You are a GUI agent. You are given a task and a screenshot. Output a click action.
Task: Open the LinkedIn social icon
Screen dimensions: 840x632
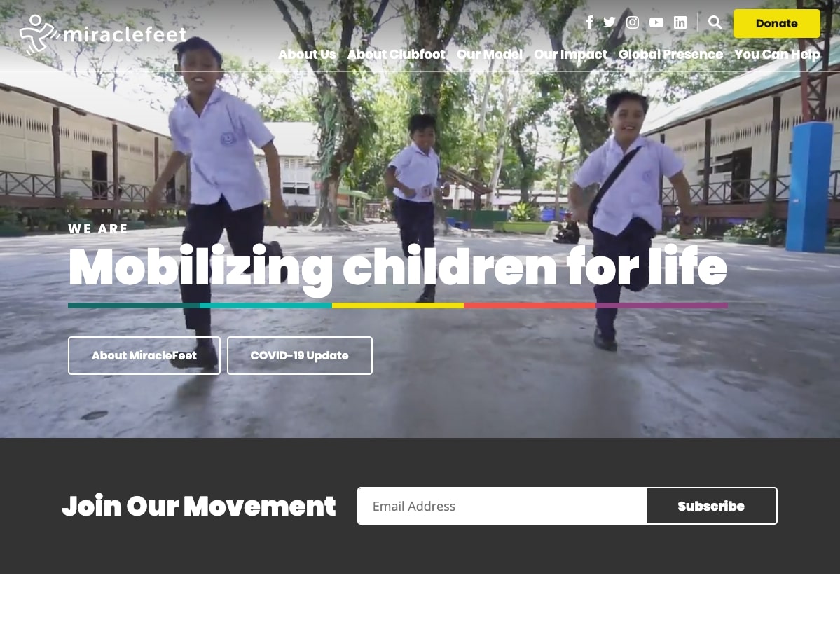(x=680, y=22)
